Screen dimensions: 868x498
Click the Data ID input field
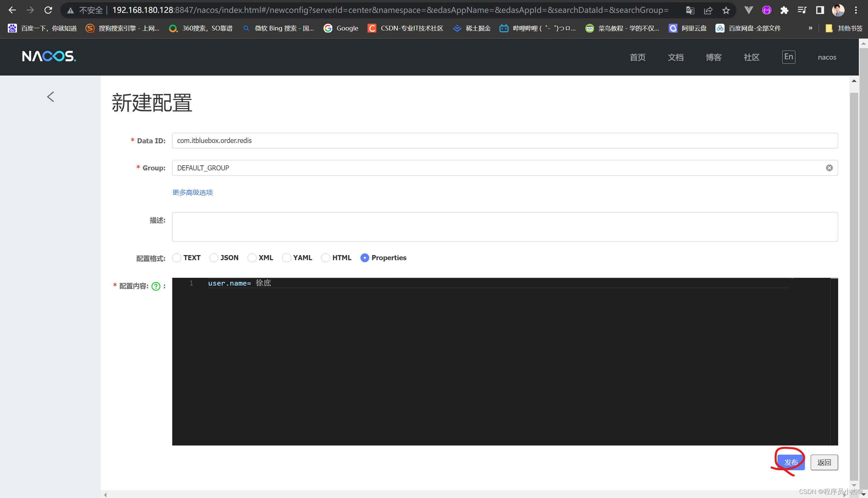click(x=505, y=141)
